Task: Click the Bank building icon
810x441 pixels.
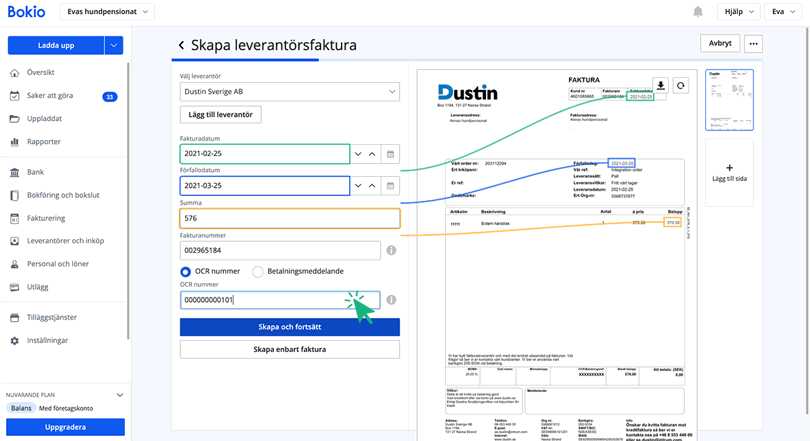Action: [x=14, y=172]
